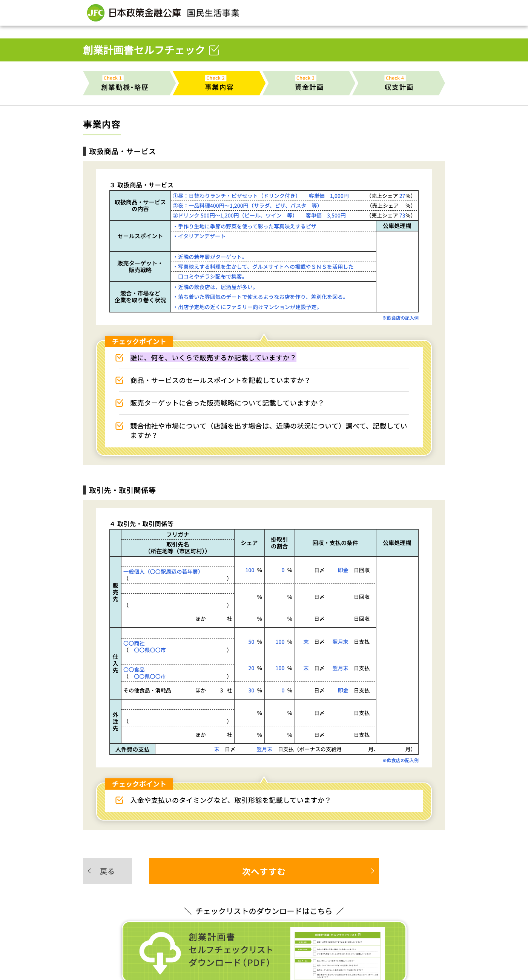Click the JFC logo icon
The height and width of the screenshot is (980, 528).
95,13
